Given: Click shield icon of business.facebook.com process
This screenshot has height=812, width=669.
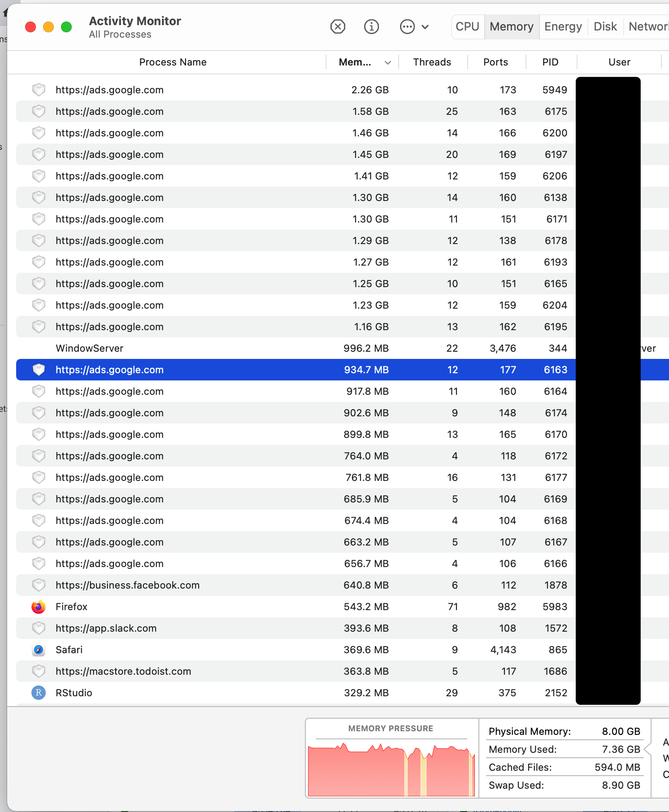Looking at the screenshot, I should 39,585.
